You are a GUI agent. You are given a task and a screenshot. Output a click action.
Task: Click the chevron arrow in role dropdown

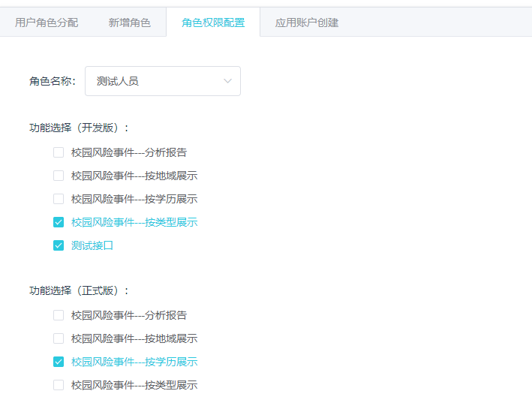coord(227,81)
